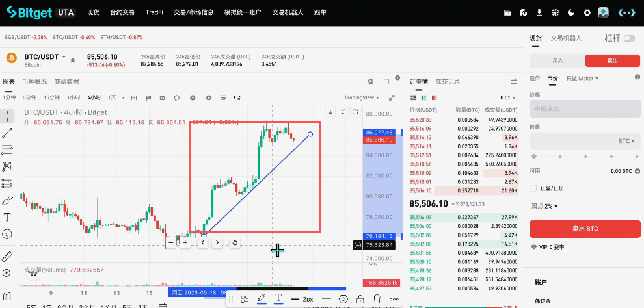
Task: Show both buys and sells order book view
Action: point(414,97)
